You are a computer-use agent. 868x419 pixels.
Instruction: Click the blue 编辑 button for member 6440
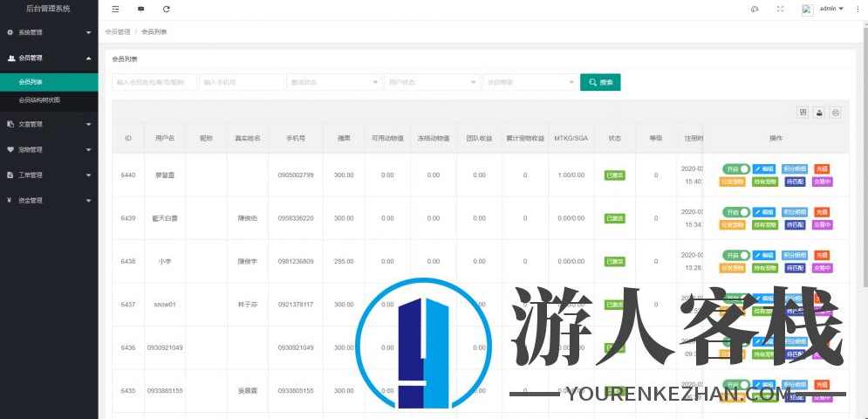[x=764, y=168]
